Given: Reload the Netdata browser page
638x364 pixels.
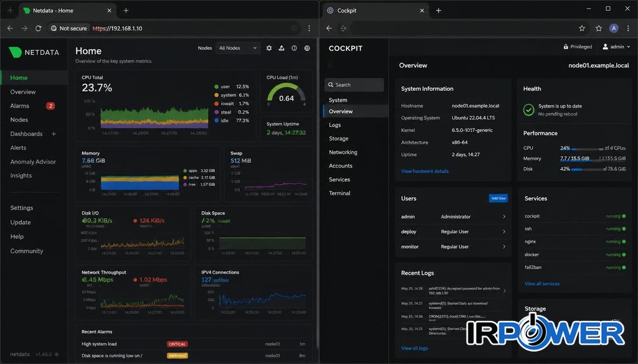Looking at the screenshot, I should [38, 29].
